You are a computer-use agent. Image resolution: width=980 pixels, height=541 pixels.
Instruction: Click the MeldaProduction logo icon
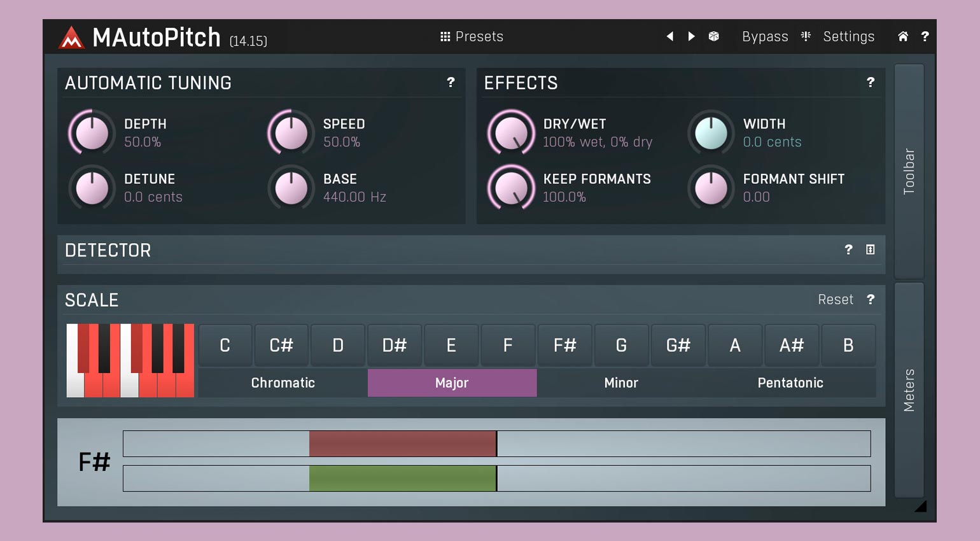click(x=71, y=38)
